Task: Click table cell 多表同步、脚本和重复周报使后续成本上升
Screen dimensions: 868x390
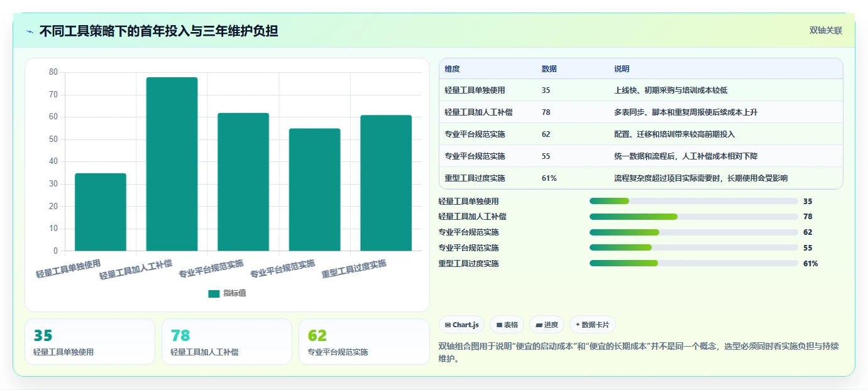Action: point(686,112)
